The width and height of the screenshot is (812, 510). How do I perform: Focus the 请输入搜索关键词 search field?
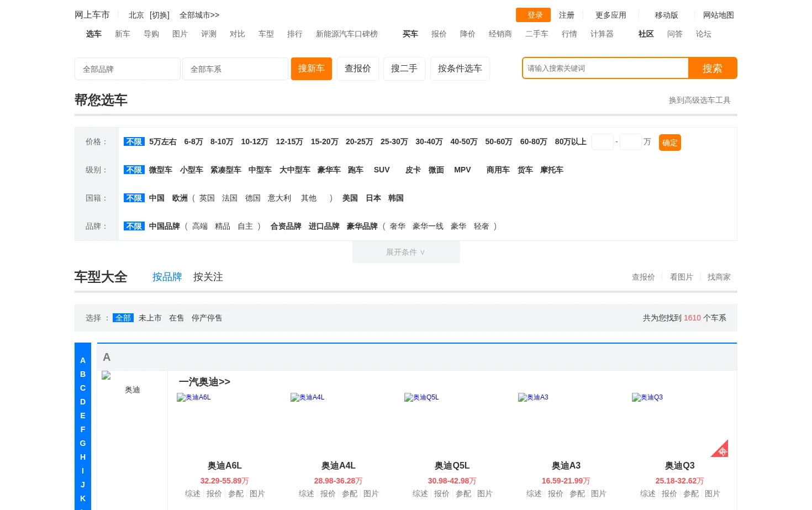pyautogui.click(x=605, y=68)
